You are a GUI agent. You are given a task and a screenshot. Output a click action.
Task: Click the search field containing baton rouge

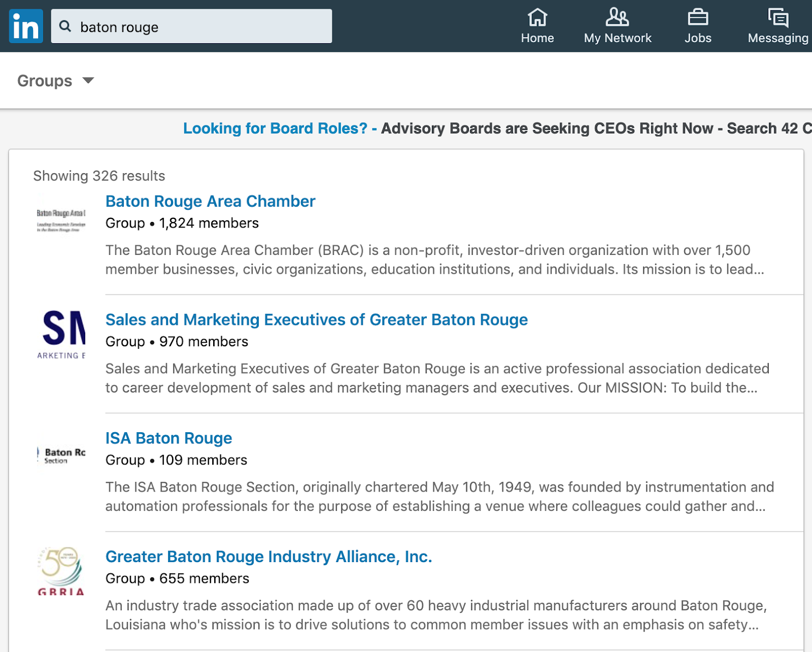tap(203, 26)
